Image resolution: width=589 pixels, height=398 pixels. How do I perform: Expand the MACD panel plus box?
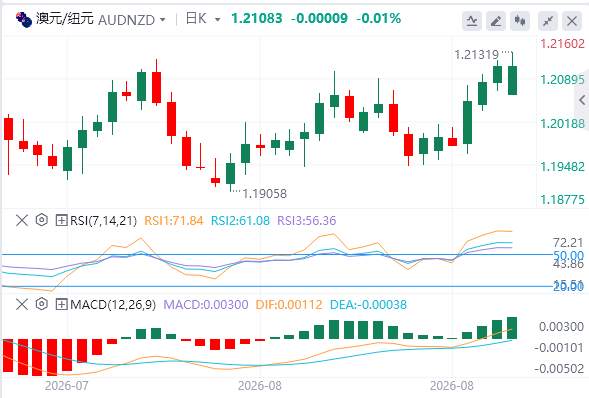point(61,305)
